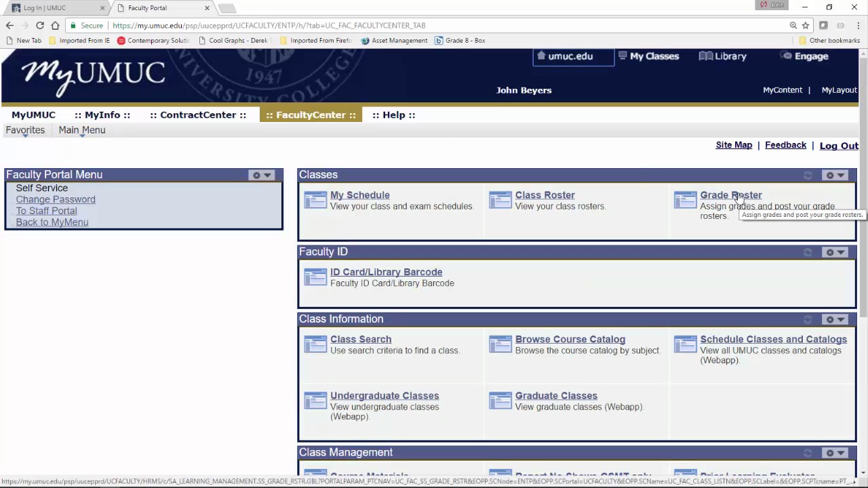Click the MyContent link

(783, 90)
